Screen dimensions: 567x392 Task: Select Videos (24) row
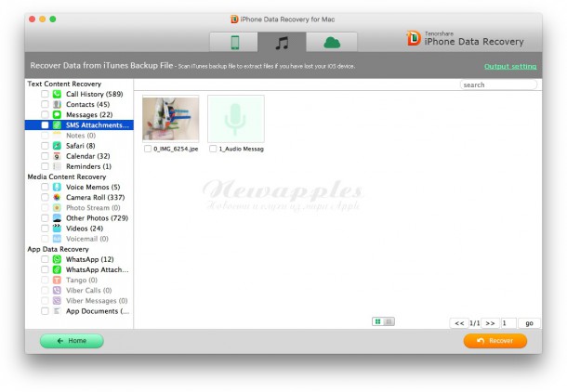pyautogui.click(x=79, y=229)
